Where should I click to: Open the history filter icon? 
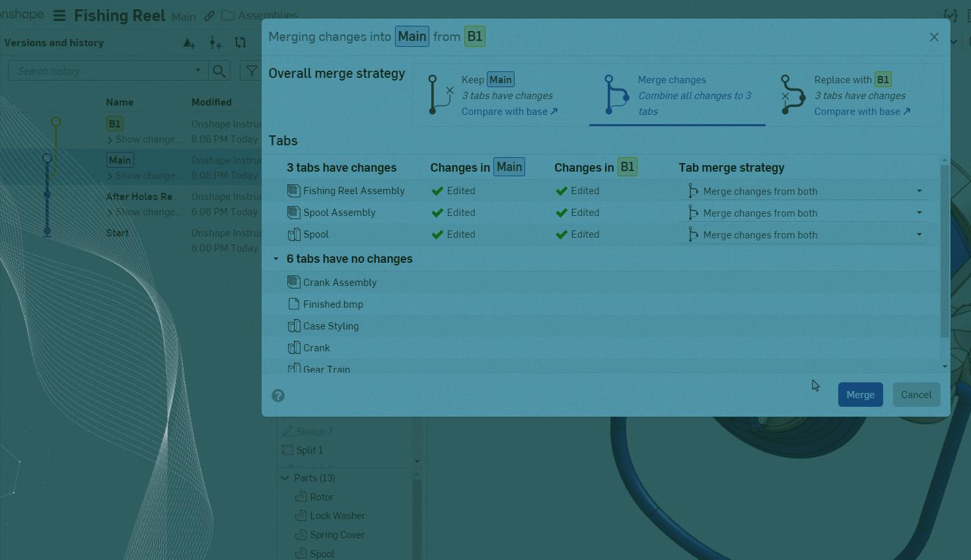click(251, 71)
